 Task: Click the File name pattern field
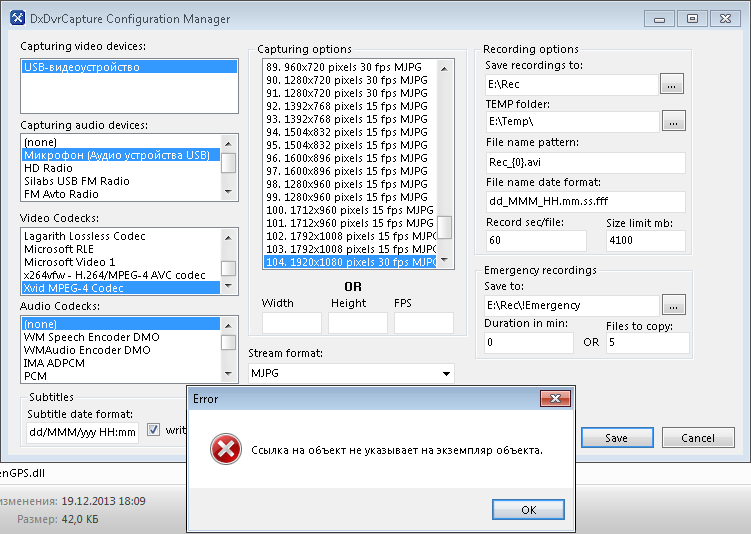(584, 163)
